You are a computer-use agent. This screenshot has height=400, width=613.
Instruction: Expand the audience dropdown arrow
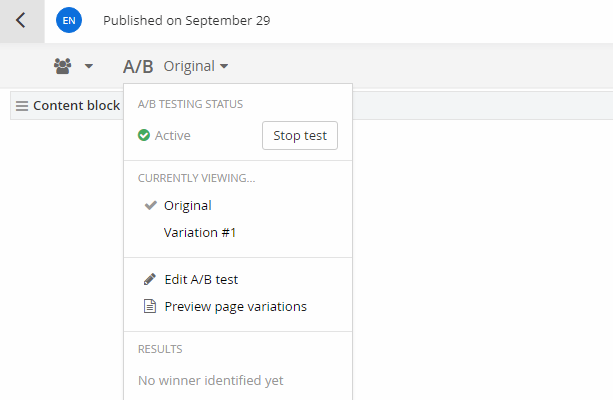pos(89,66)
